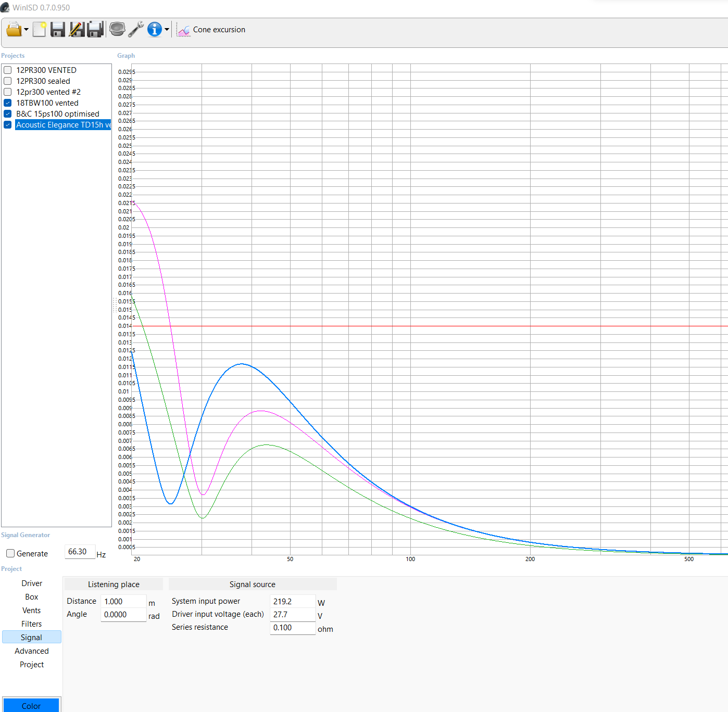Expand the info dropdown arrow
The image size is (728, 712).
pyautogui.click(x=167, y=30)
